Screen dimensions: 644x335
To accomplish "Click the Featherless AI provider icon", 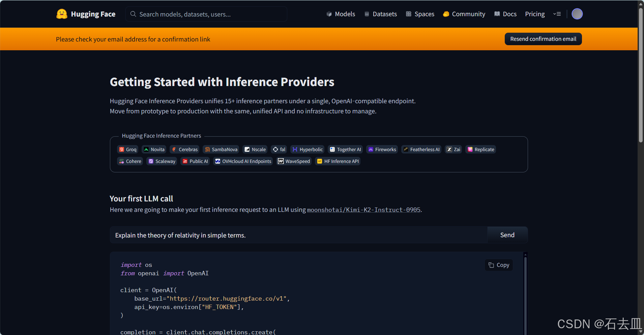I will (406, 149).
